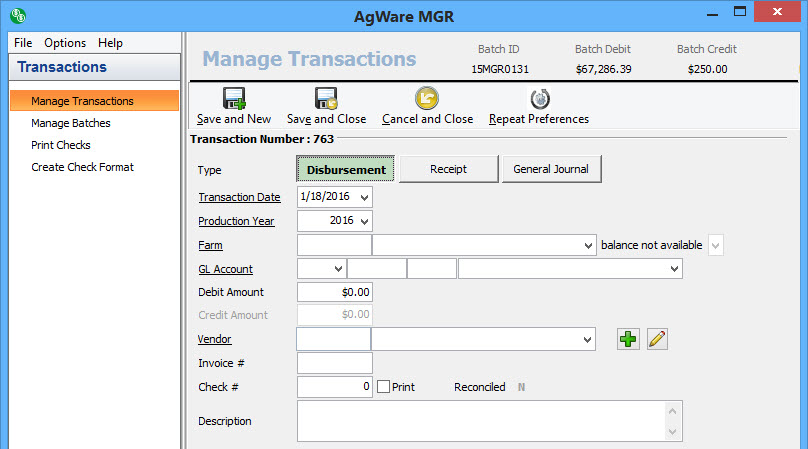This screenshot has width=808, height=449.
Task: Click the Description scrollbar down arrow
Action: (673, 432)
